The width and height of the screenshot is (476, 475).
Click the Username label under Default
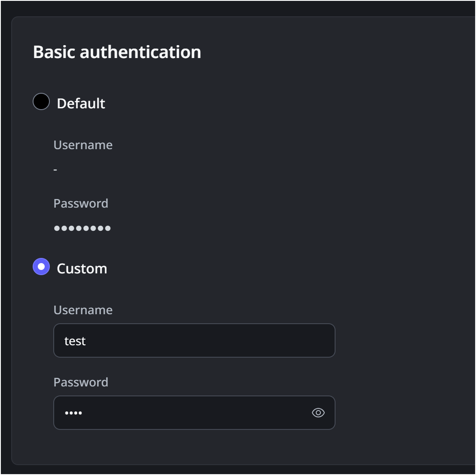point(83,145)
